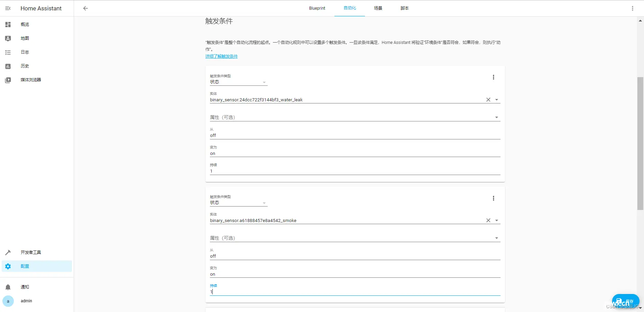Open entity dropdown arrow for water_leak sensor
Screen dimensions: 644x312
point(497,100)
